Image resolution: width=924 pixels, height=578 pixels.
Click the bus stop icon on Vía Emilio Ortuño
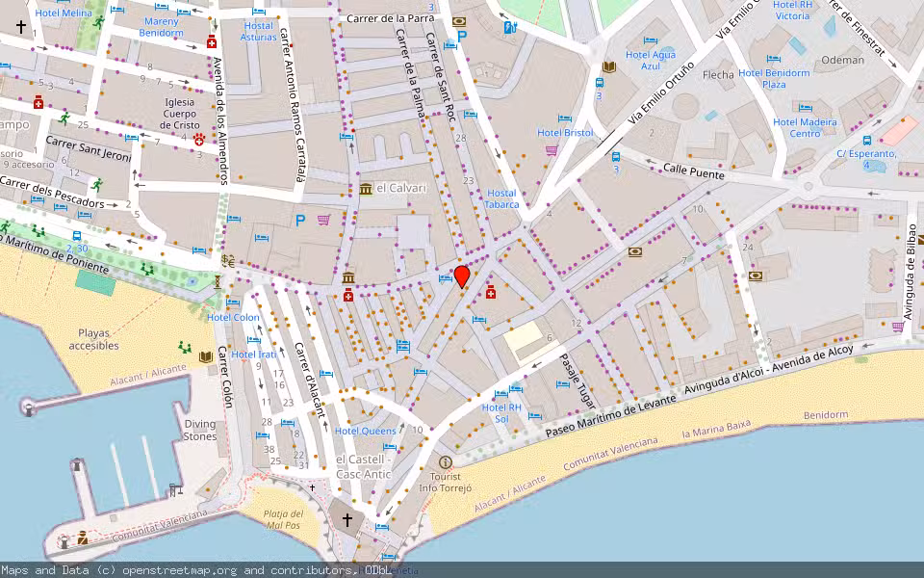pyautogui.click(x=600, y=83)
